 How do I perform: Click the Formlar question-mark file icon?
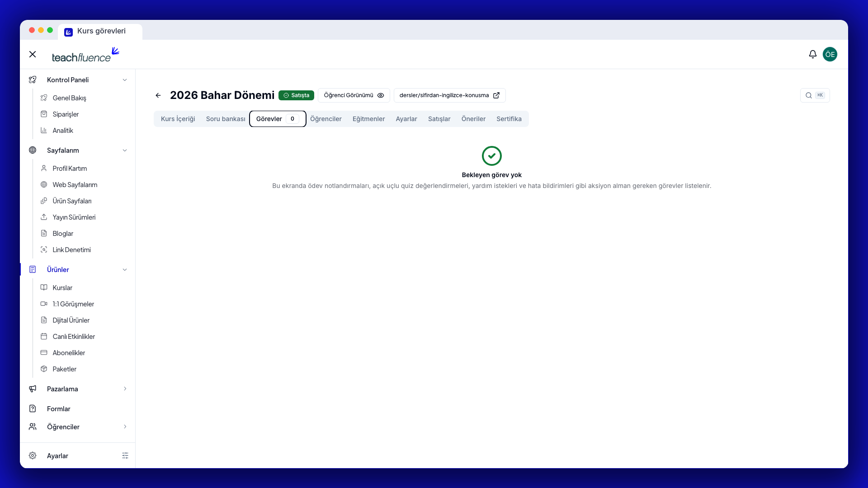coord(33,408)
